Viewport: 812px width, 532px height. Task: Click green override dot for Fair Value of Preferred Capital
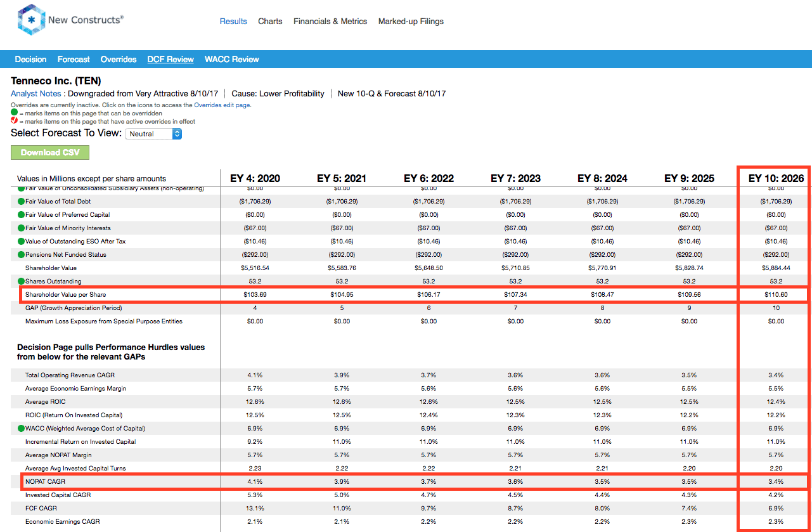pyautogui.click(x=21, y=215)
